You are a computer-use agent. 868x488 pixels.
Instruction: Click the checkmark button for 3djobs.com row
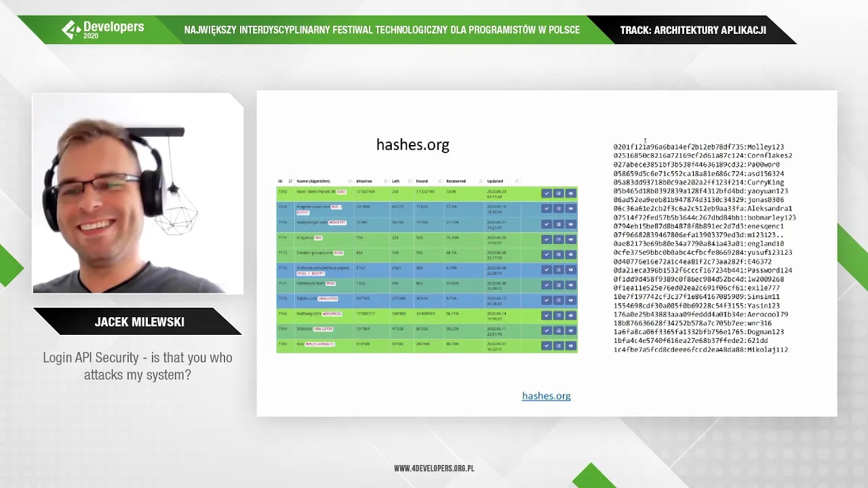pyautogui.click(x=547, y=300)
